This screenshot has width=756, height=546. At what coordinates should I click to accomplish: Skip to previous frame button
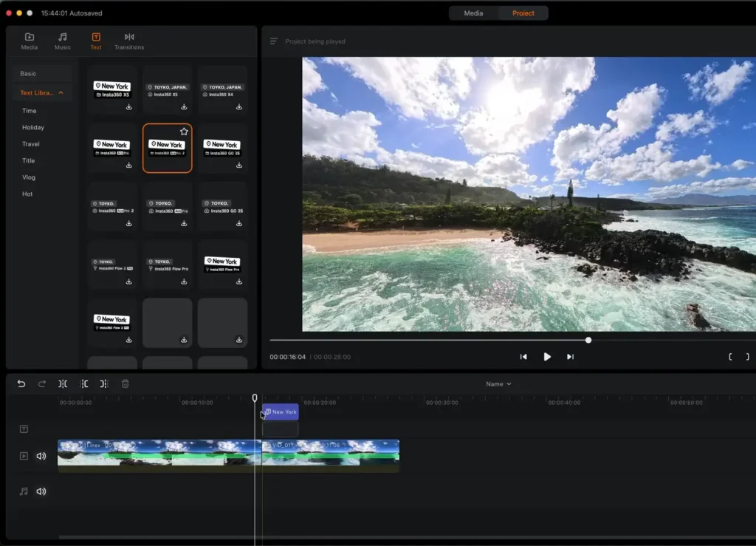click(x=523, y=357)
